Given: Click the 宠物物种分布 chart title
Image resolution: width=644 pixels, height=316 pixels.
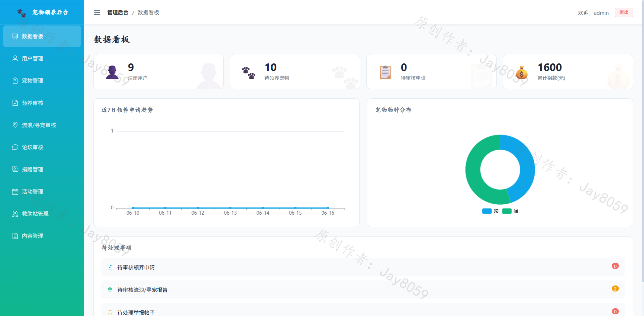Looking at the screenshot, I should (393, 110).
